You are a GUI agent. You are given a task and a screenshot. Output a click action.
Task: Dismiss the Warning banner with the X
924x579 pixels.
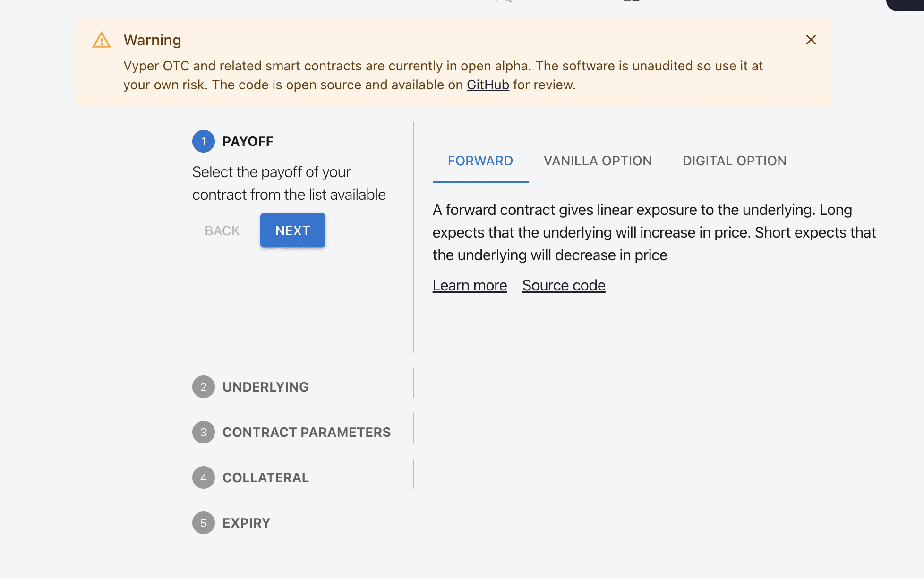pyautogui.click(x=811, y=40)
